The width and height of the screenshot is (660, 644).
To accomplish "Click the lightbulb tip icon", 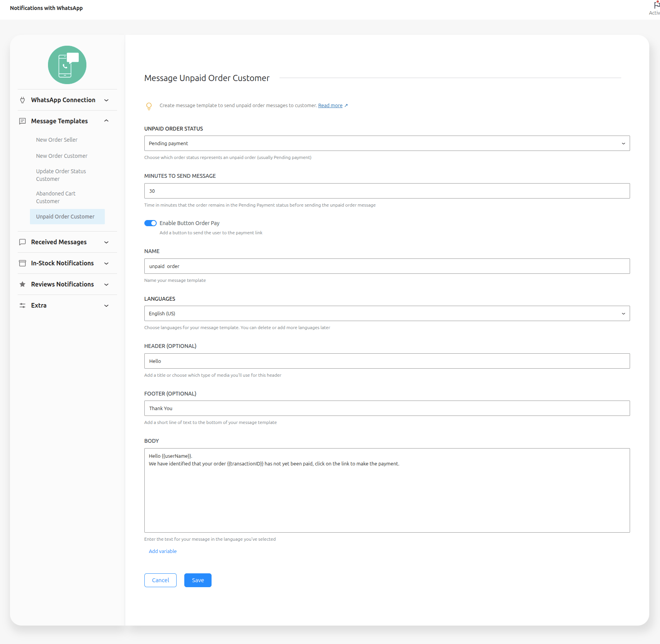I will click(149, 106).
